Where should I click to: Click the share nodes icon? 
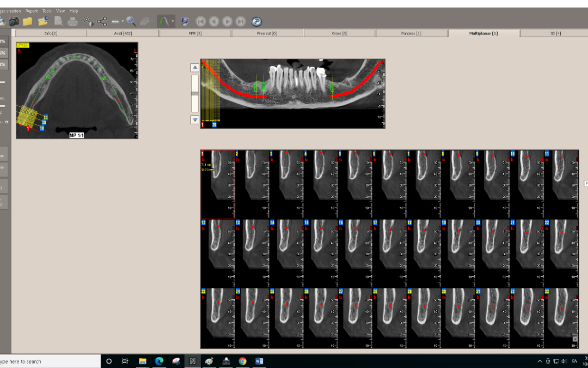pyautogui.click(x=102, y=21)
